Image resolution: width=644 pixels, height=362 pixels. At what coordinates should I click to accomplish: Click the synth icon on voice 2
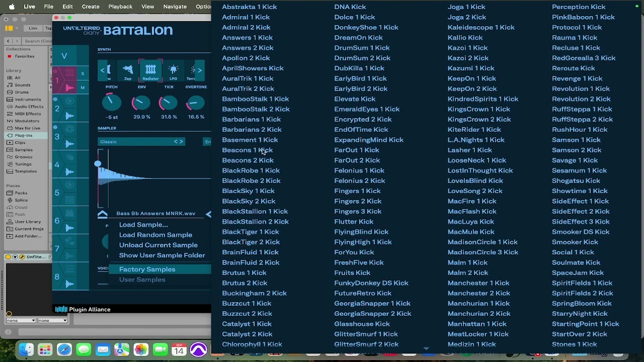69,101
